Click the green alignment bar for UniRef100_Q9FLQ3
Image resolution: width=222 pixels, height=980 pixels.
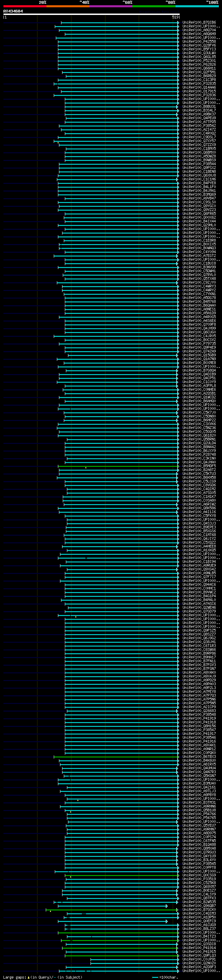pyautogui.click(x=122, y=955)
